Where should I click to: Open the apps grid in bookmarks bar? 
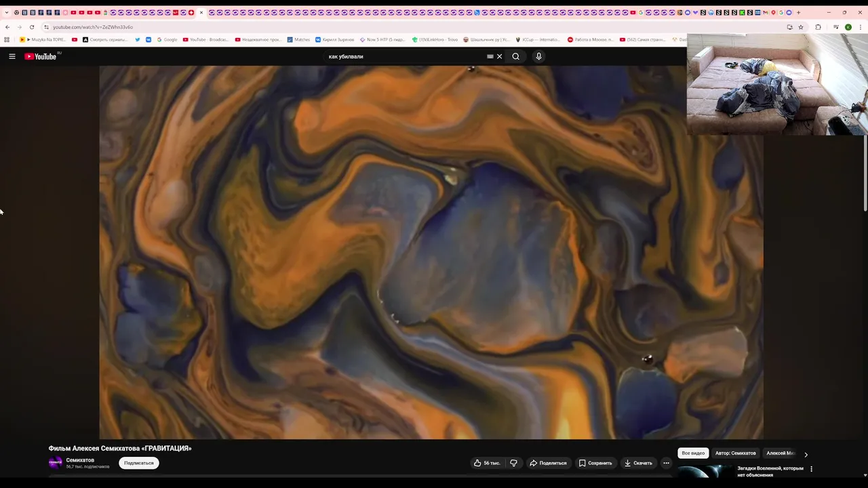[7, 39]
